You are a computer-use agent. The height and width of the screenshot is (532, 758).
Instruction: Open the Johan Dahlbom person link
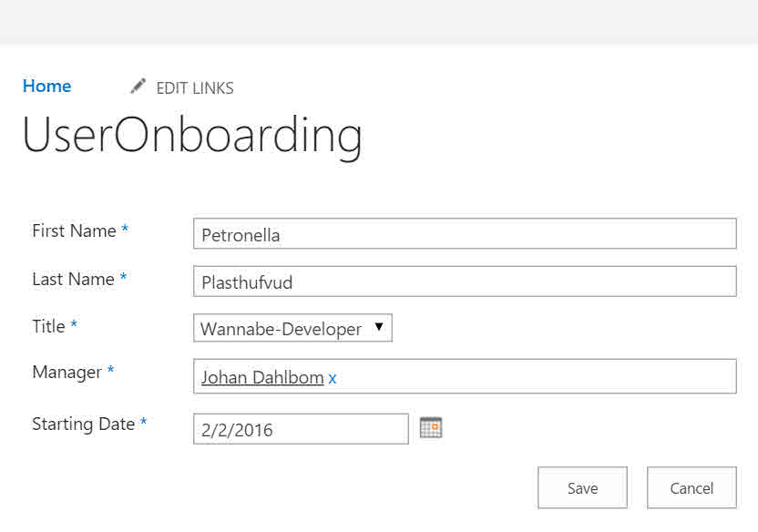tap(262, 377)
